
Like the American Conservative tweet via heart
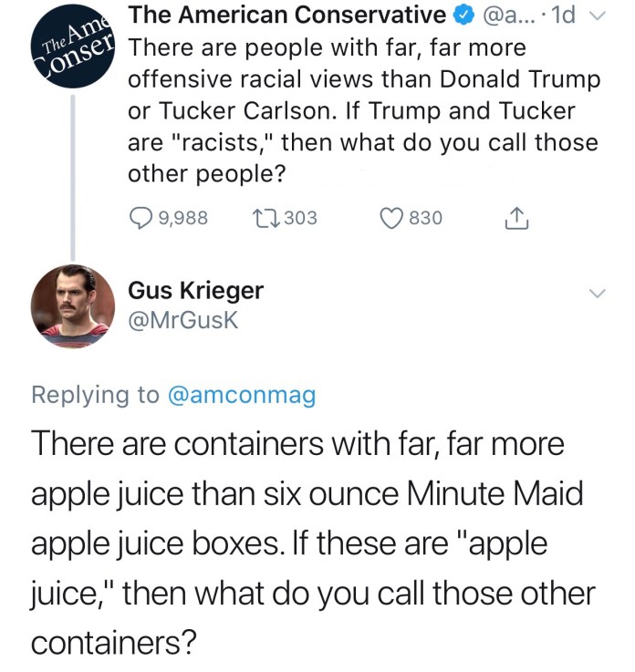click(x=390, y=218)
